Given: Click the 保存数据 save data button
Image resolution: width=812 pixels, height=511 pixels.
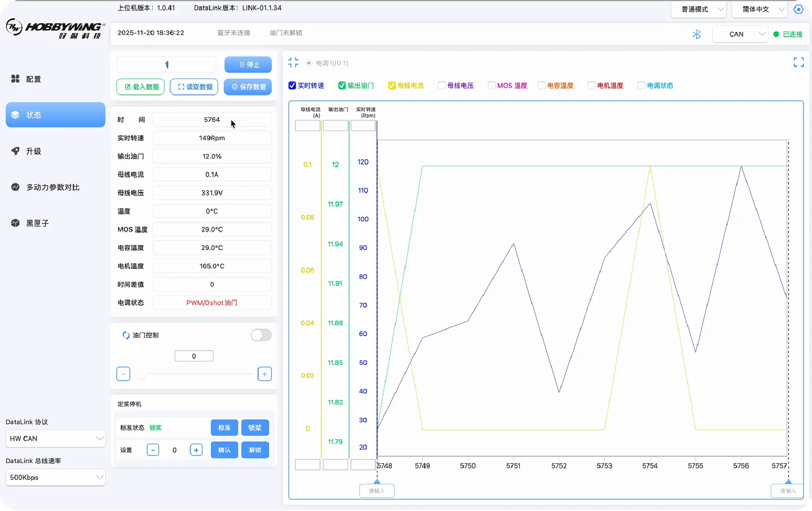Looking at the screenshot, I should coord(248,87).
